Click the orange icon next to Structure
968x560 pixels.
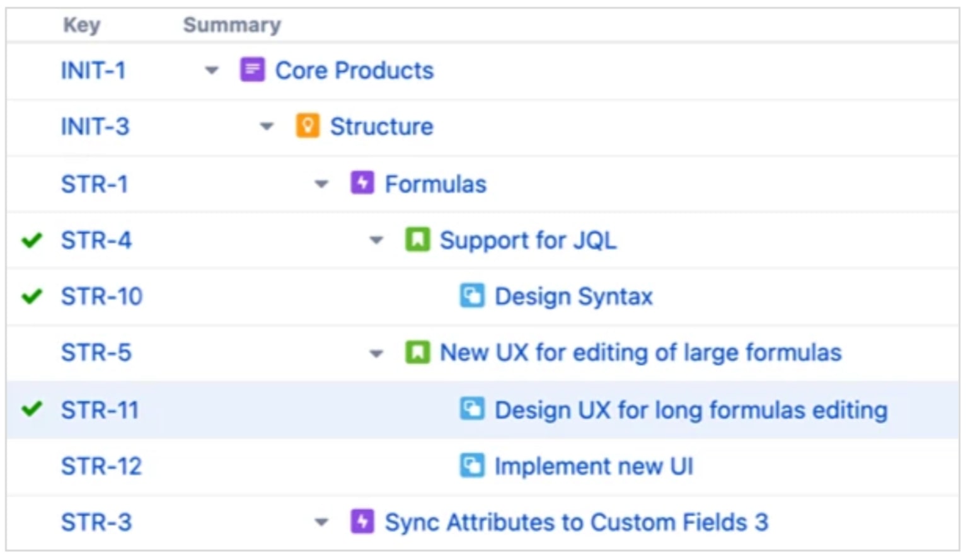click(x=308, y=126)
